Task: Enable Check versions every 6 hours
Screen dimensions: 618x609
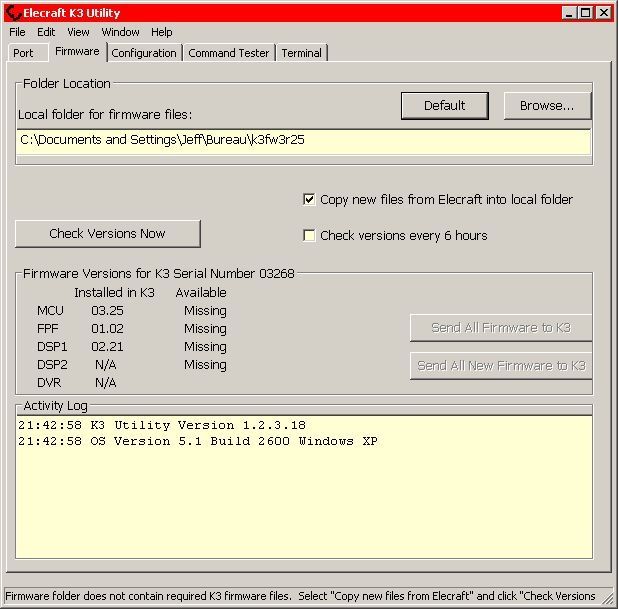Action: (x=309, y=235)
